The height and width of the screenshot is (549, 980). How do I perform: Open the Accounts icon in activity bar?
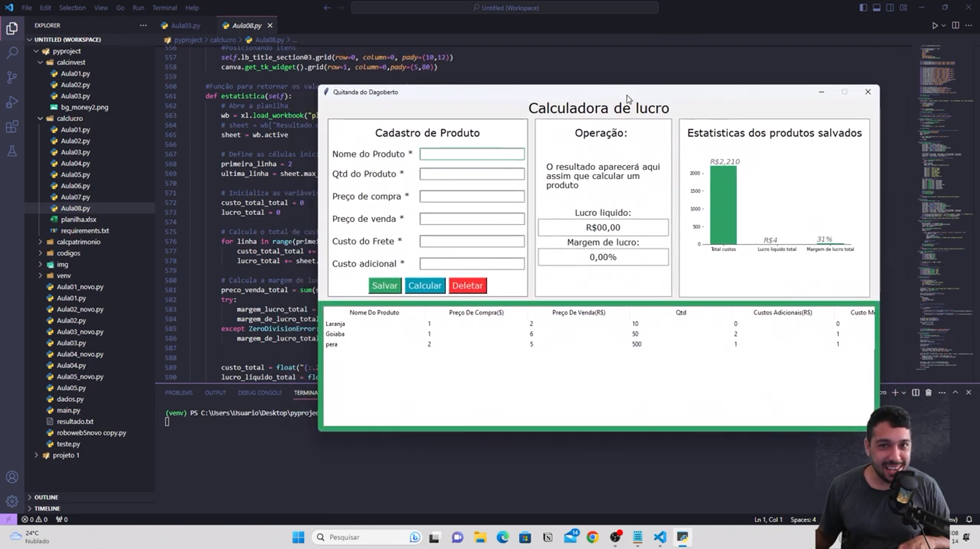[x=12, y=477]
